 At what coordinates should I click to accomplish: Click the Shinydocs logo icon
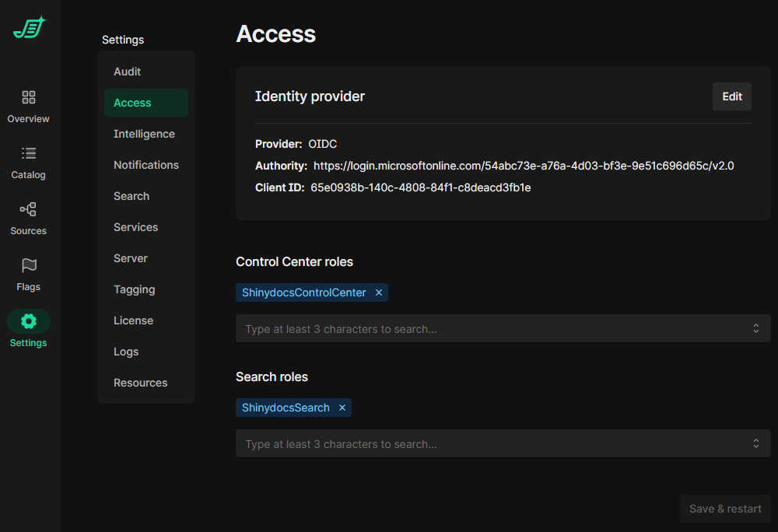pyautogui.click(x=30, y=28)
